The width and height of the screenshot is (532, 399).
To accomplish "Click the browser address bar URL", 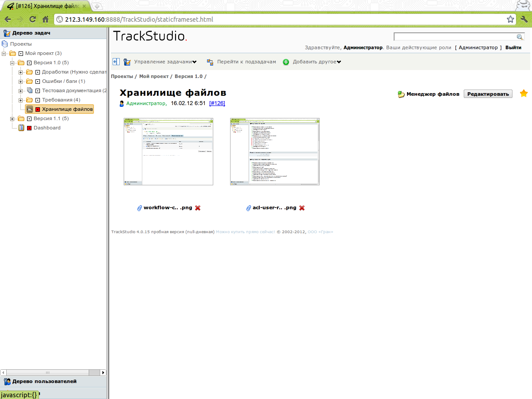I will pyautogui.click(x=139, y=20).
